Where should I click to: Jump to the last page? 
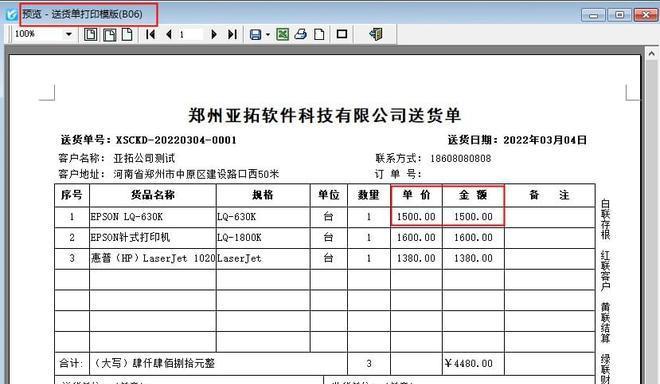(x=232, y=34)
